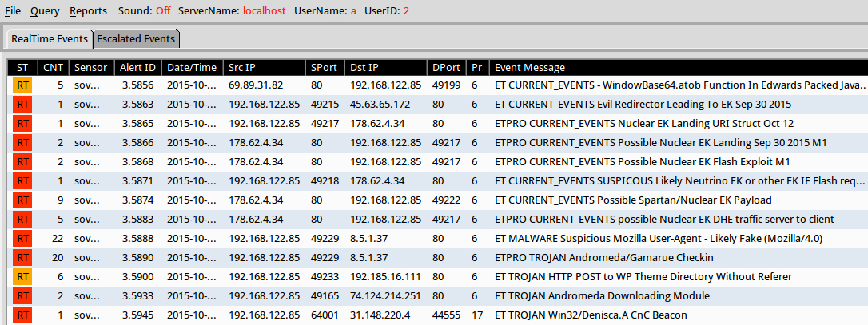This screenshot has height=325, width=868.
Task: Open the File menu
Action: coord(13,11)
